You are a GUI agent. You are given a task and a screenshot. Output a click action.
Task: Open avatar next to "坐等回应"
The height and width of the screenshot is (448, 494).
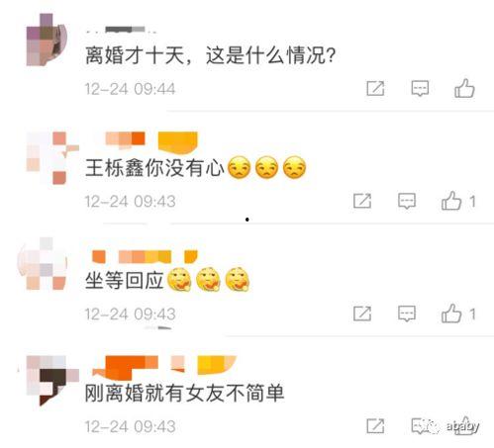(43, 264)
